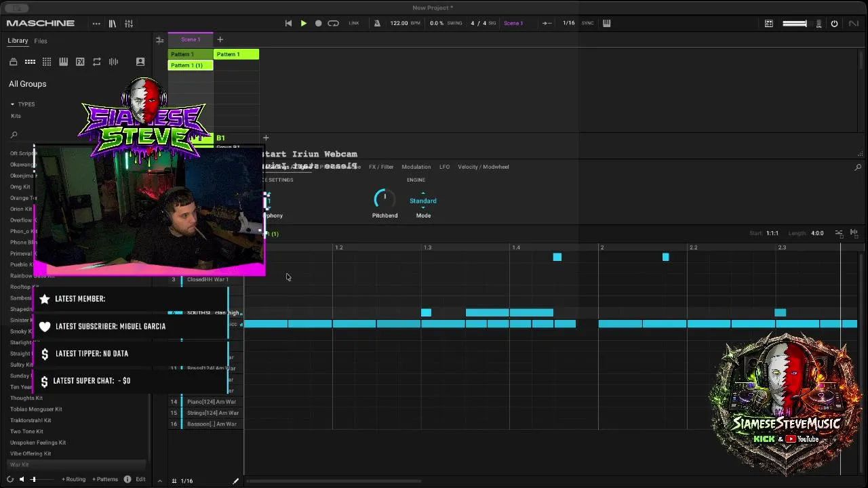The width and height of the screenshot is (868, 488).
Task: Select second Pattern 1 clip in Scene column two
Action: (236, 54)
